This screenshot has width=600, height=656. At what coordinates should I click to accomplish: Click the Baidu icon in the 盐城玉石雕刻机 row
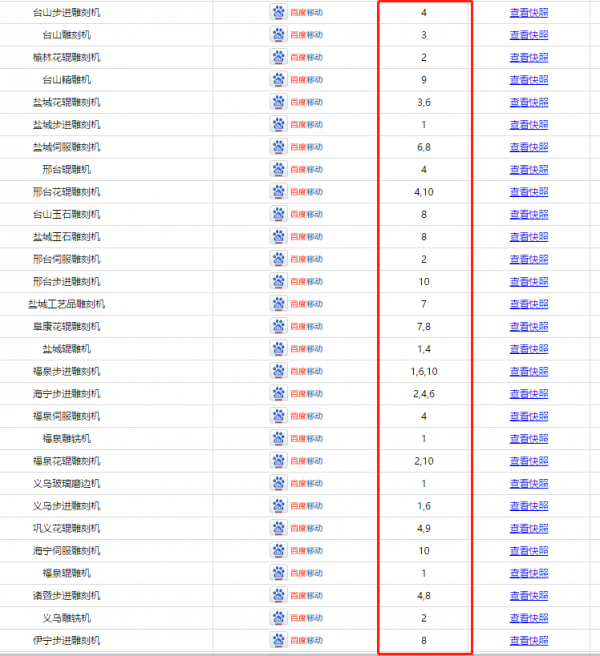278,237
